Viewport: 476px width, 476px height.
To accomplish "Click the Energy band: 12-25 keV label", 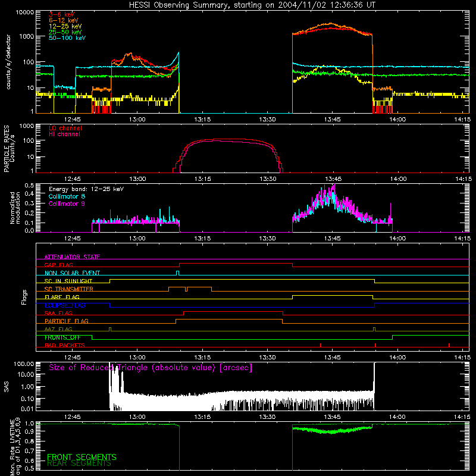I will (x=86, y=189).
